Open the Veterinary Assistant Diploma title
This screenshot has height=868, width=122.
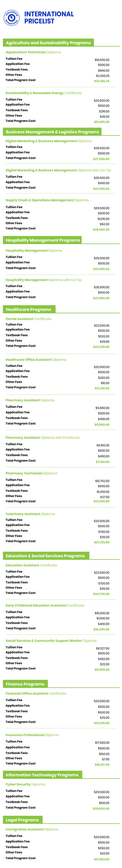click(x=30, y=514)
